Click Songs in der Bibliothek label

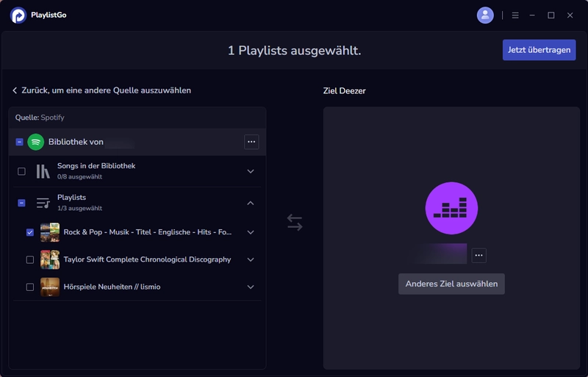click(x=96, y=166)
